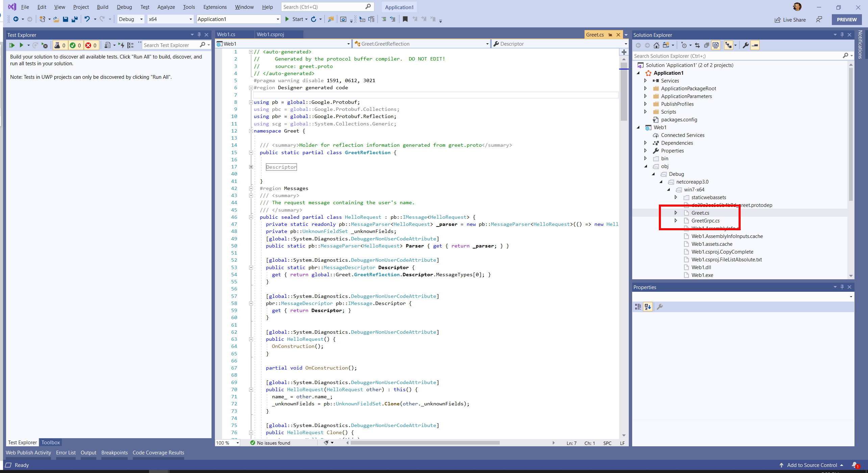This screenshot has width=868, height=473.
Task: Run all tests in Test Explorer
Action: point(12,45)
